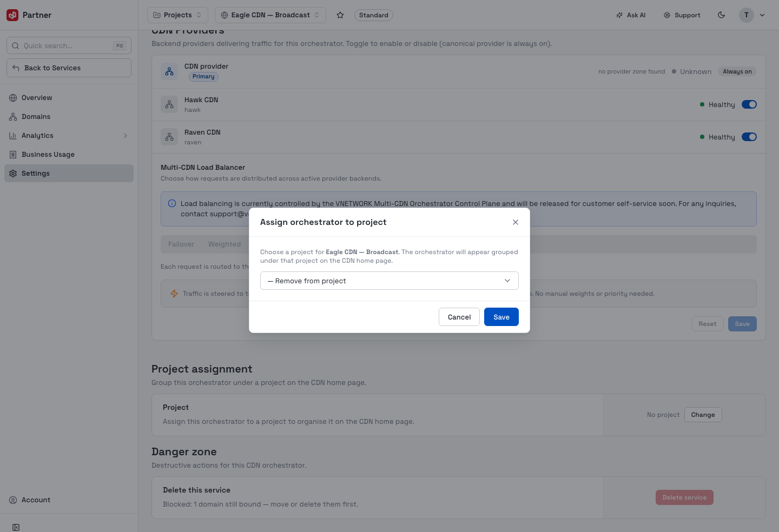This screenshot has height=532, width=779.
Task: Click the Delete service button
Action: click(684, 497)
